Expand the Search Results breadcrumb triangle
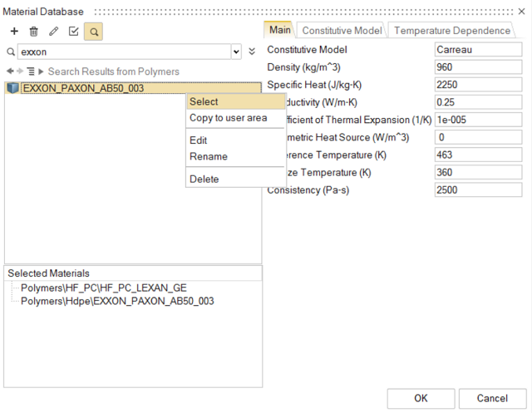532x413 pixels. pos(41,71)
